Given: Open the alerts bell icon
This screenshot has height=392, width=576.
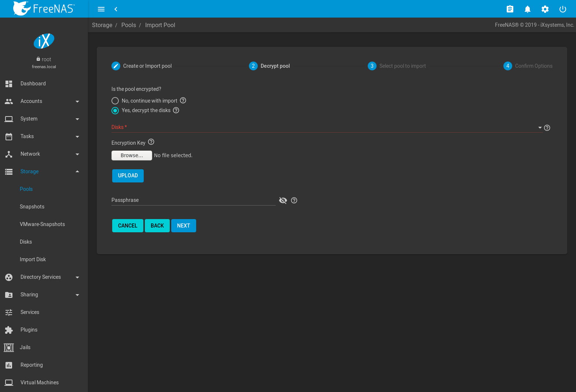Looking at the screenshot, I should click(x=527, y=9).
